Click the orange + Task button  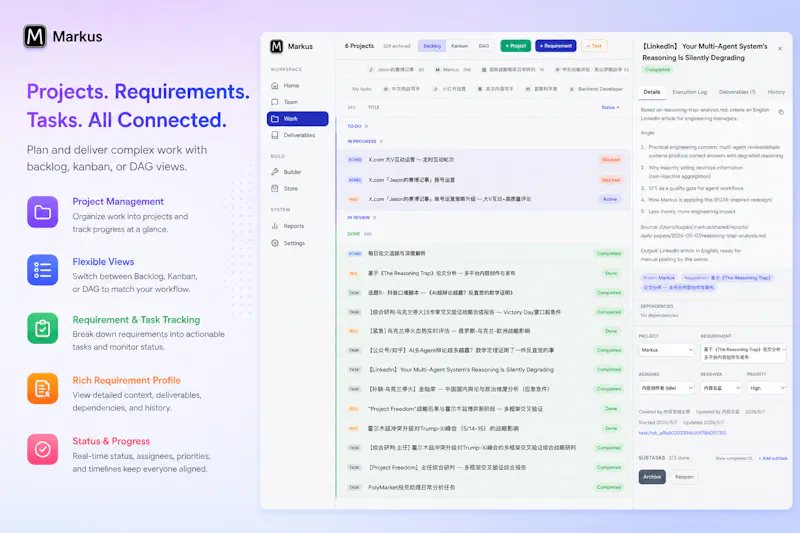pyautogui.click(x=594, y=46)
